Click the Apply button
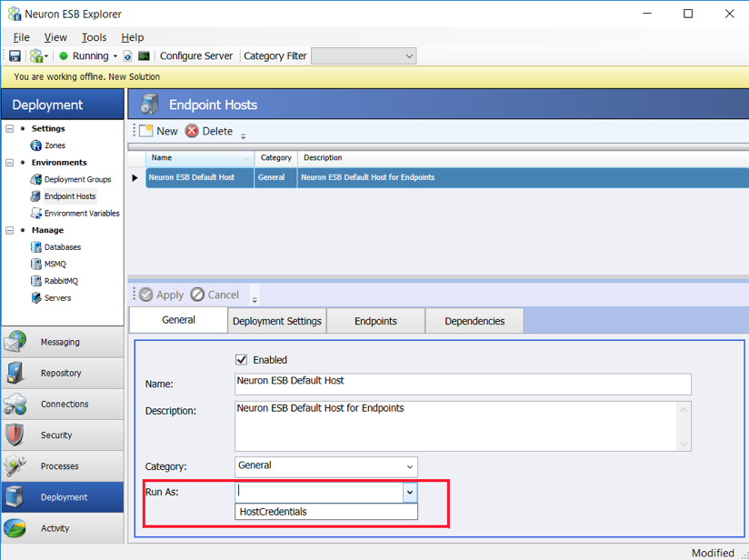Viewport: 749px width, 560px height. [x=162, y=295]
